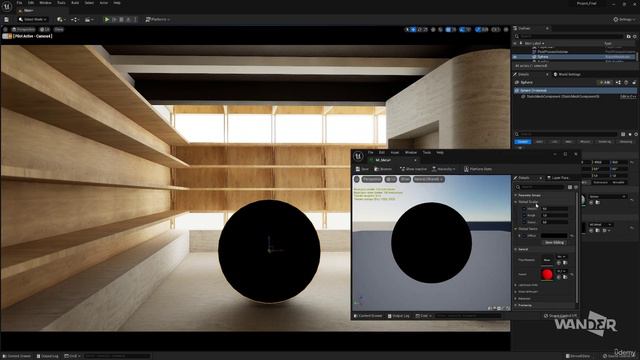Screen dimensions: 640x360
Task: Open the add content quick menu icon
Action: (61, 19)
